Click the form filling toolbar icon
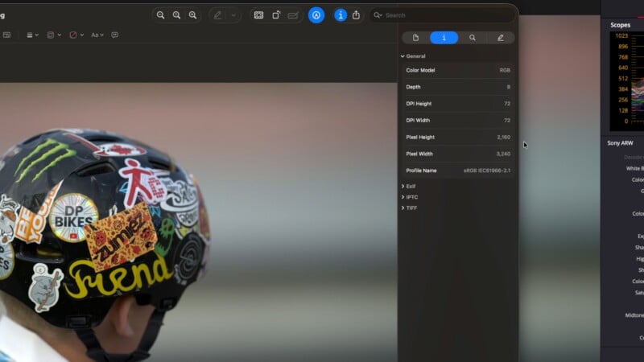644x362 pixels. point(293,15)
